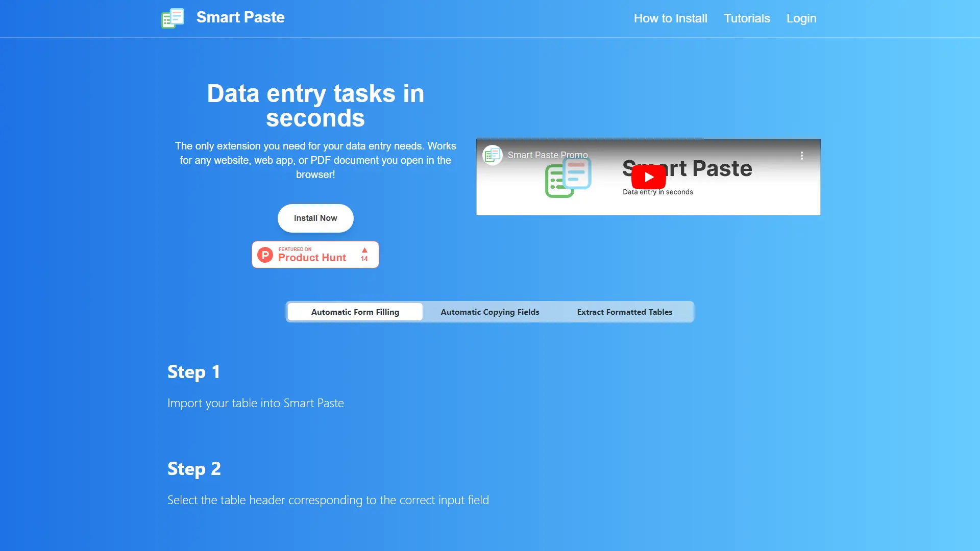Switch to the Extract Formatted Tables tab
The image size is (980, 551).
pos(624,312)
